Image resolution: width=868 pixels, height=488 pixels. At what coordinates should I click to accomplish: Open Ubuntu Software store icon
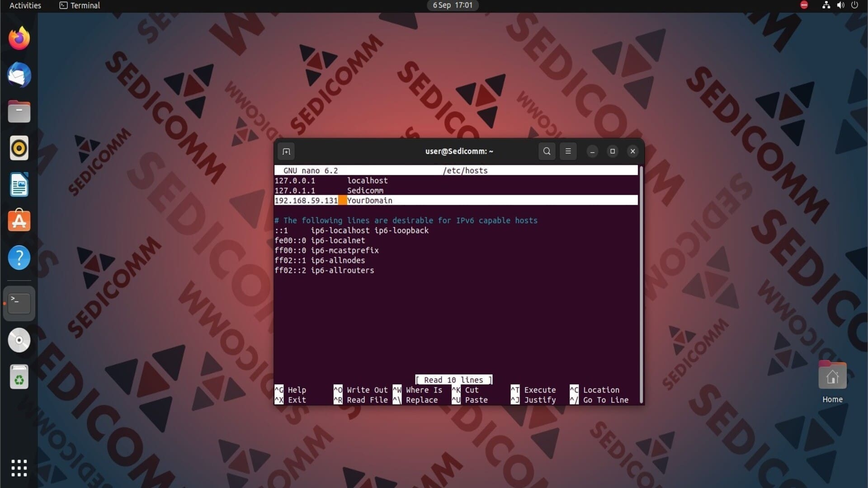click(x=19, y=221)
